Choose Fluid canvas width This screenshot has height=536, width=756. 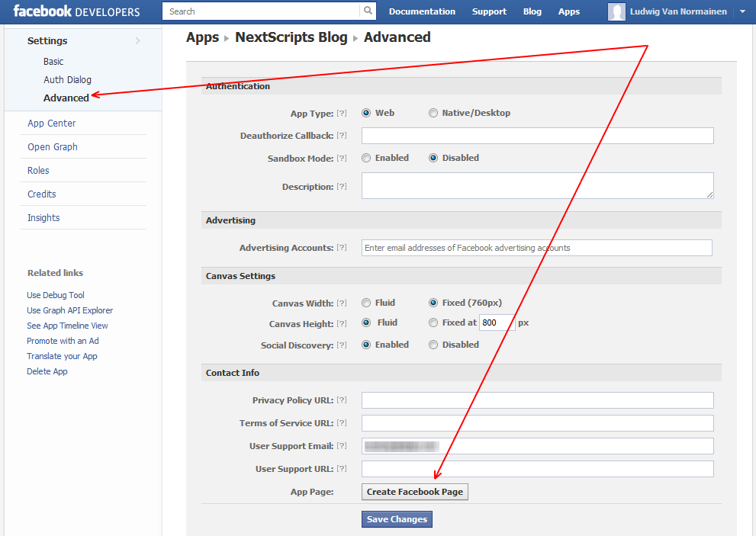[x=366, y=303]
